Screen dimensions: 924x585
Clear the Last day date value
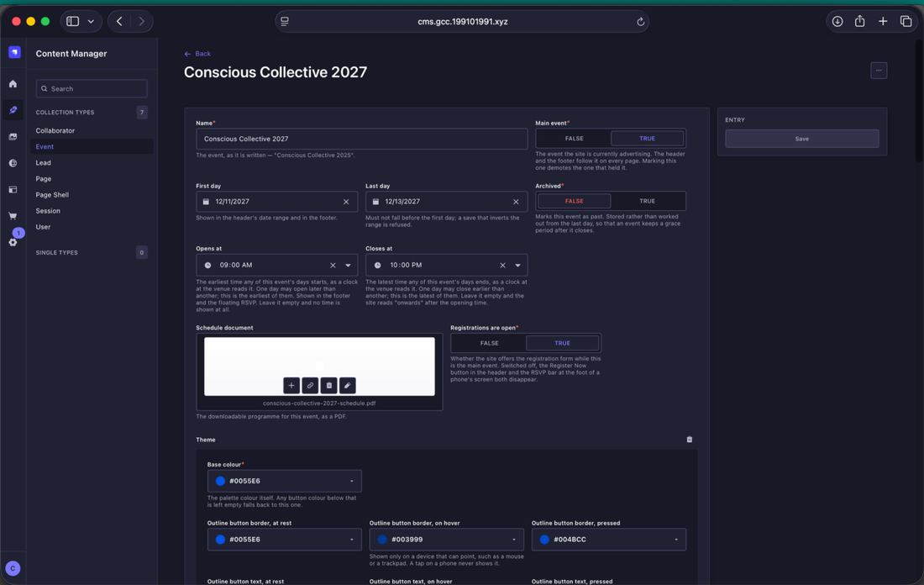[516, 202]
